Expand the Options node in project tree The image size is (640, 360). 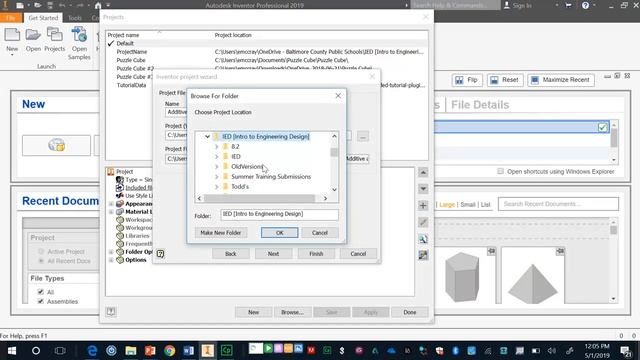(111, 260)
